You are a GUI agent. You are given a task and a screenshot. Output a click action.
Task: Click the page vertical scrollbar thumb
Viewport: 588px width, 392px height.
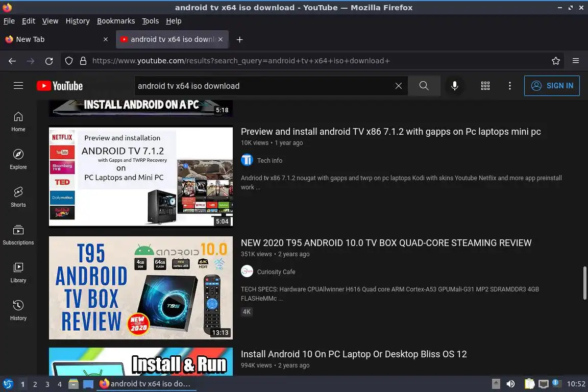point(584,283)
